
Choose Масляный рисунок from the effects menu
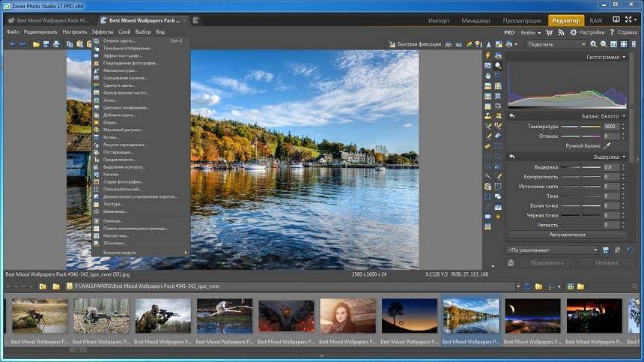(x=124, y=130)
